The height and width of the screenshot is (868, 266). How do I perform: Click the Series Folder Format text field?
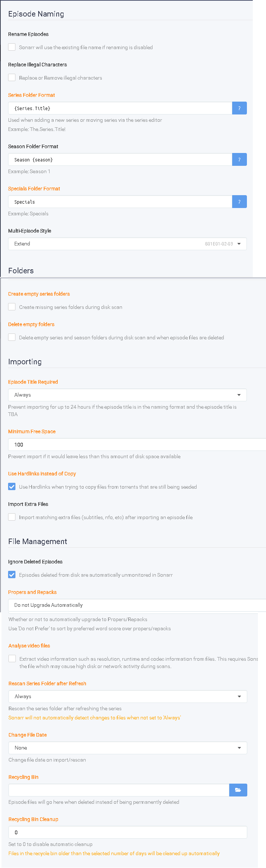120,108
